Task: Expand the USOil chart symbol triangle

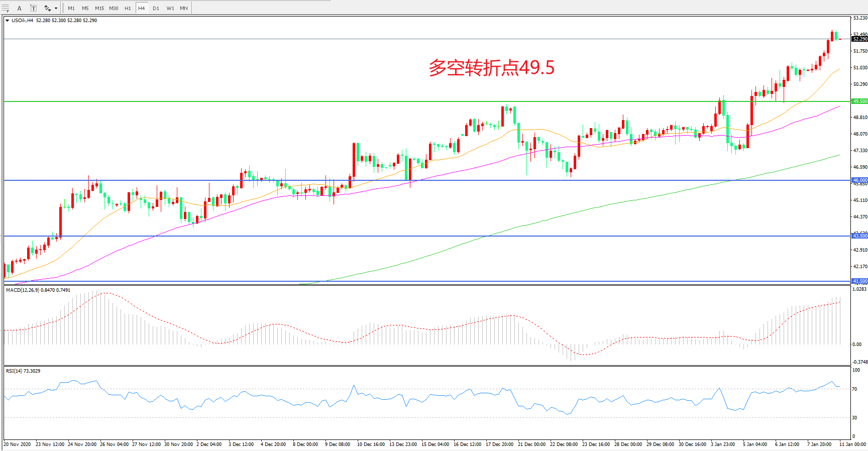Action: pyautogui.click(x=7, y=21)
